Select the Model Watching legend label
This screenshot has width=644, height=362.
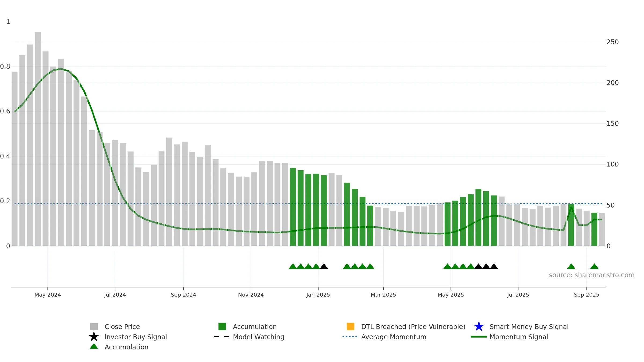click(258, 337)
